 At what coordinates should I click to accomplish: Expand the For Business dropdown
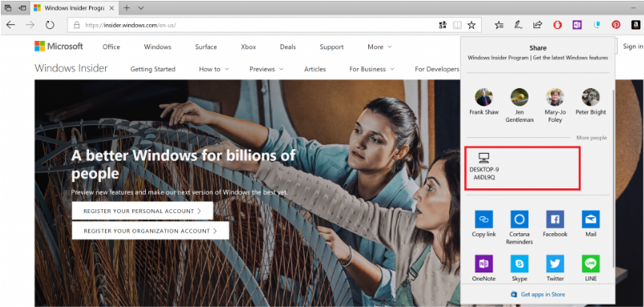[x=371, y=69]
